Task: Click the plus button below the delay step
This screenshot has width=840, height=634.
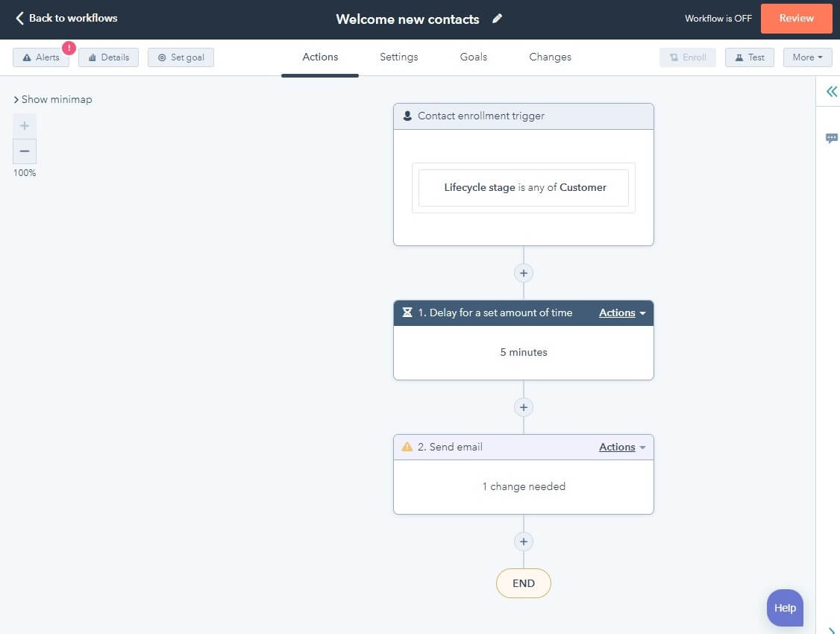Action: coord(523,407)
